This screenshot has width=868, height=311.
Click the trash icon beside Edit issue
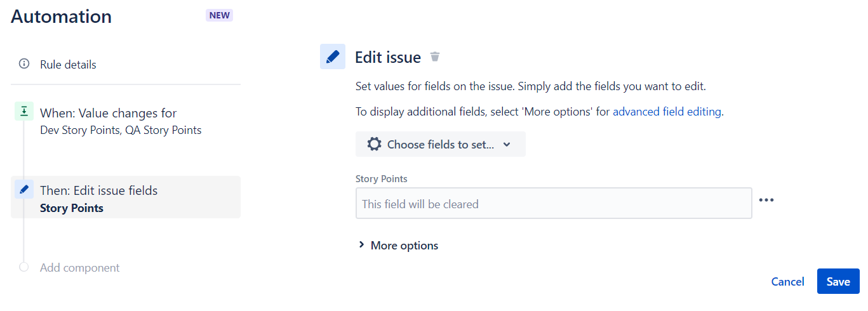click(435, 57)
